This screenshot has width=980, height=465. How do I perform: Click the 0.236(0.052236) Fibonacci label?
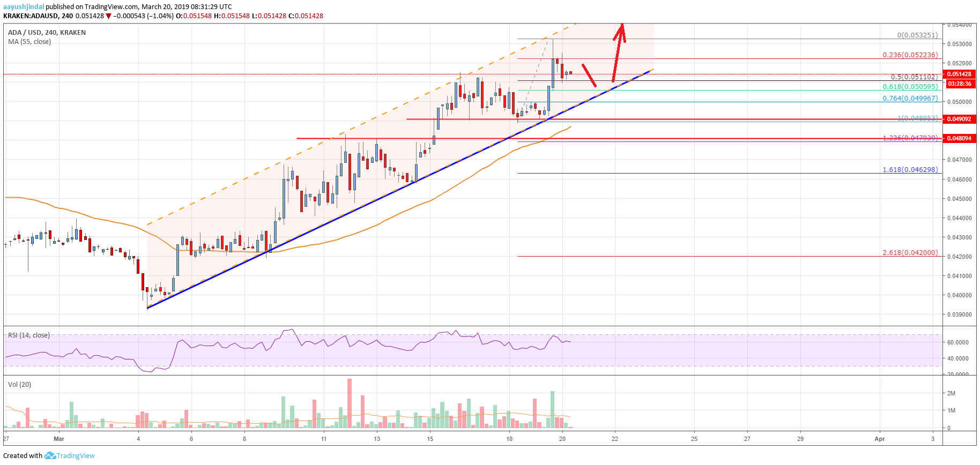click(x=910, y=55)
